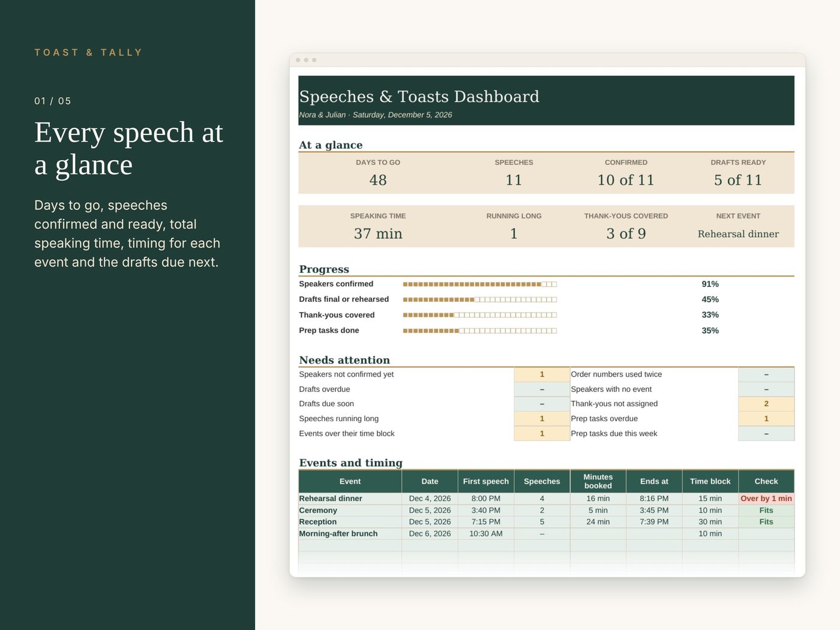Select the "Needs attention" section heading
840x630 pixels.
(344, 360)
